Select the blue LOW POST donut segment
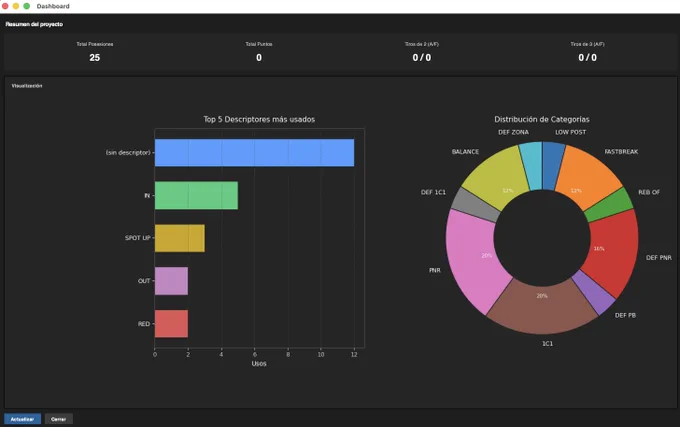The image size is (680, 427). tap(553, 166)
